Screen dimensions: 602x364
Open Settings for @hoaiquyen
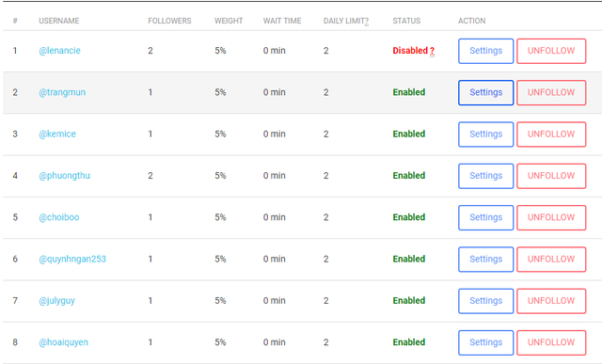485,343
